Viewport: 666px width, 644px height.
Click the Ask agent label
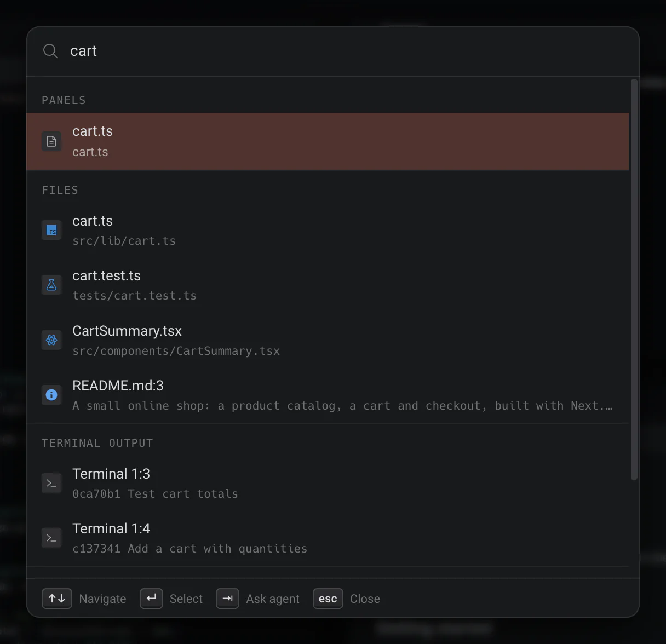273,599
